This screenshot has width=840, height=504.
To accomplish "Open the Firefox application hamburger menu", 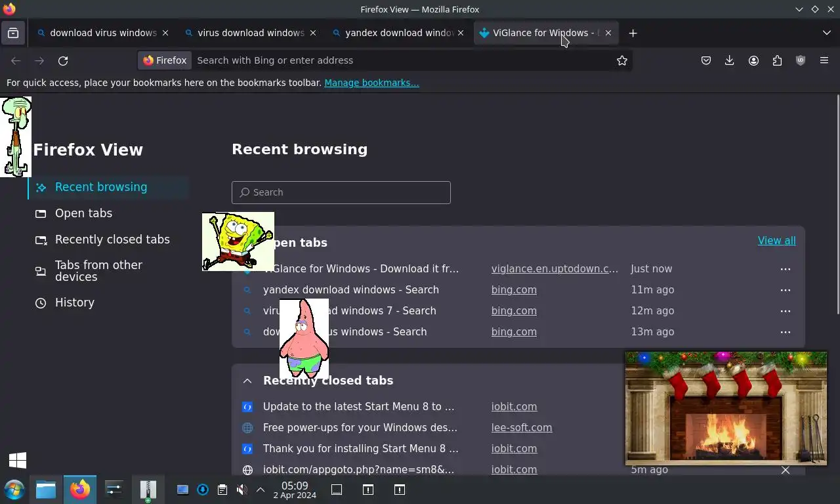I will point(824,60).
